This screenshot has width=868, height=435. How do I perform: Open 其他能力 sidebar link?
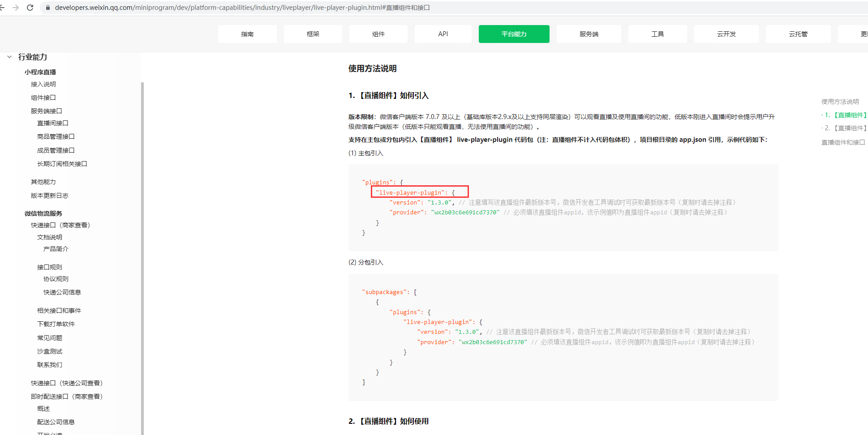coord(43,182)
